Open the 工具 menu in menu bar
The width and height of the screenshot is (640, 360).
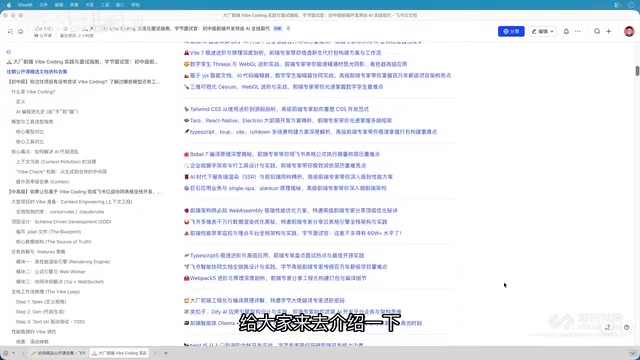[x=105, y=5]
